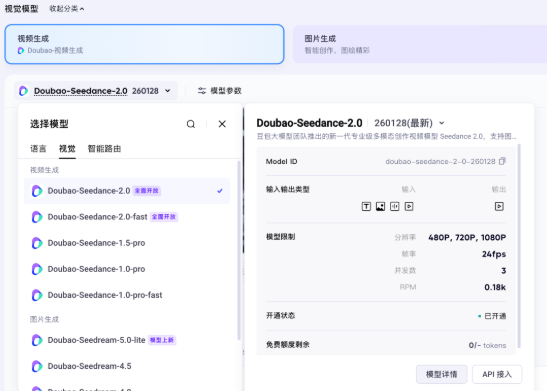This screenshot has height=391, width=547.
Task: Click the 全面开放 tag on Doubao-Seedance-2.0-fast
Action: (164, 217)
